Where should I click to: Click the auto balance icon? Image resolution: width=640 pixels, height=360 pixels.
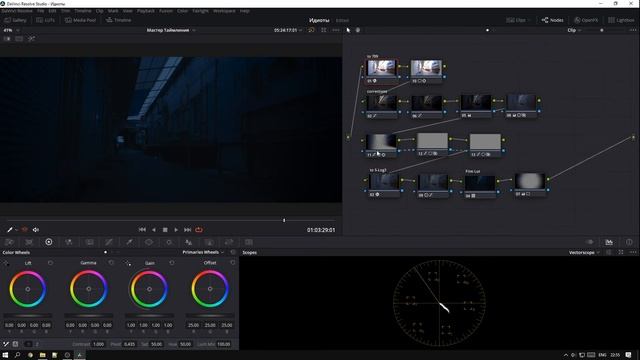15,344
